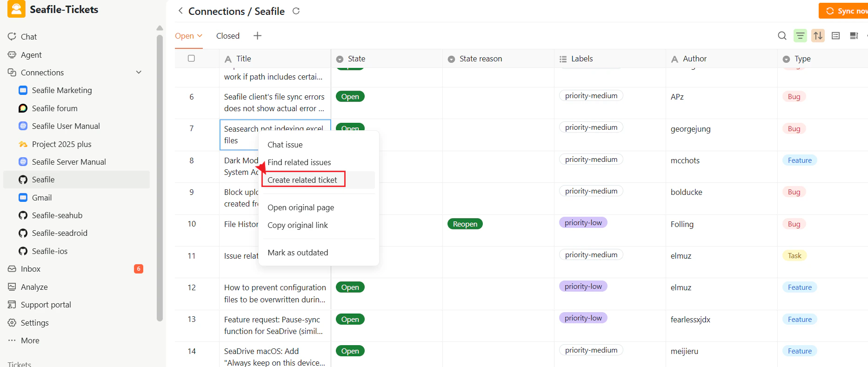Viewport: 868px width, 367px height.
Task: Open the filter tool
Action: click(800, 36)
